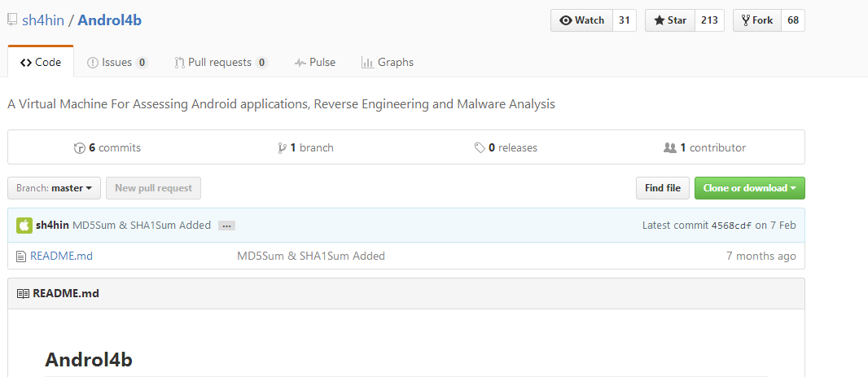Click the Pull requests counter badge showing 0
The height and width of the screenshot is (377, 868).
pos(262,63)
